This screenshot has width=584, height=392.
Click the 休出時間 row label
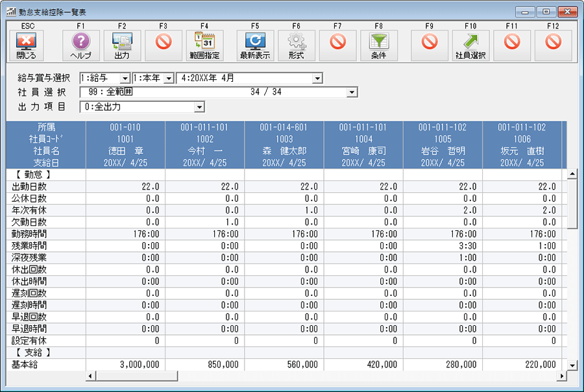coord(29,282)
